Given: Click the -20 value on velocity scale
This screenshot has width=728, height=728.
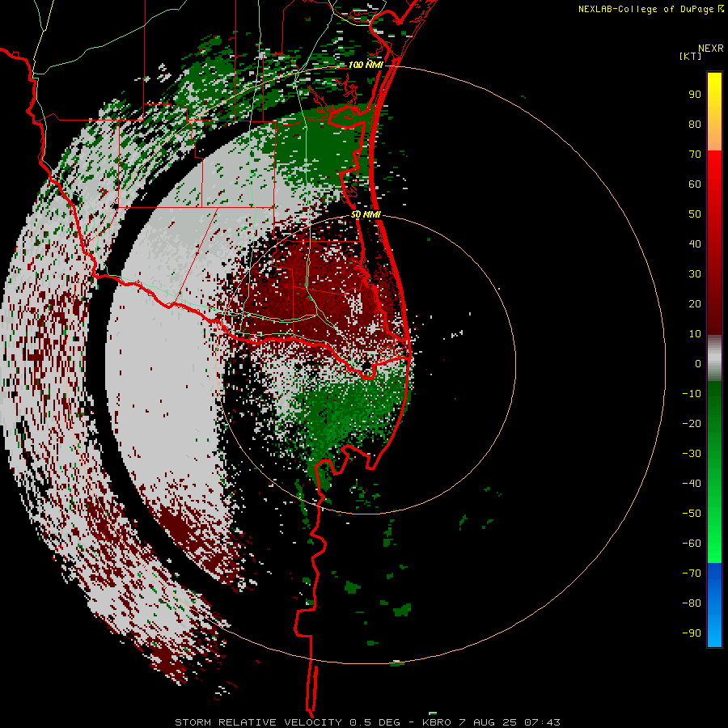Looking at the screenshot, I should tap(692, 423).
